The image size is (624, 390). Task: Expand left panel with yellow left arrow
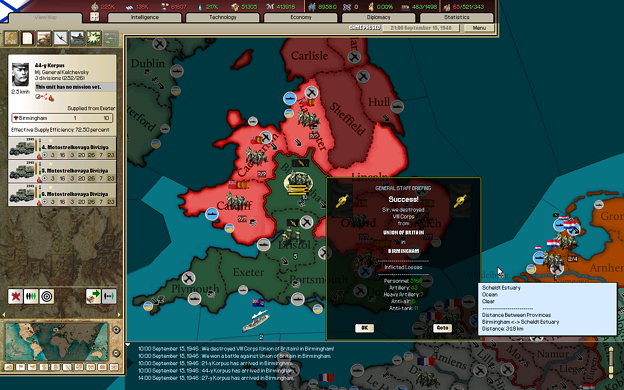pos(4,314)
